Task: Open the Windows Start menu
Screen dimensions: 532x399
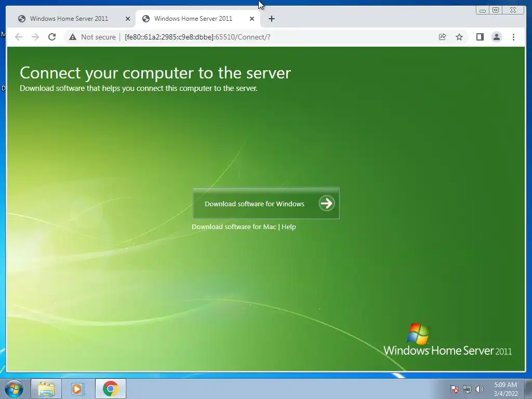Action: click(x=14, y=389)
